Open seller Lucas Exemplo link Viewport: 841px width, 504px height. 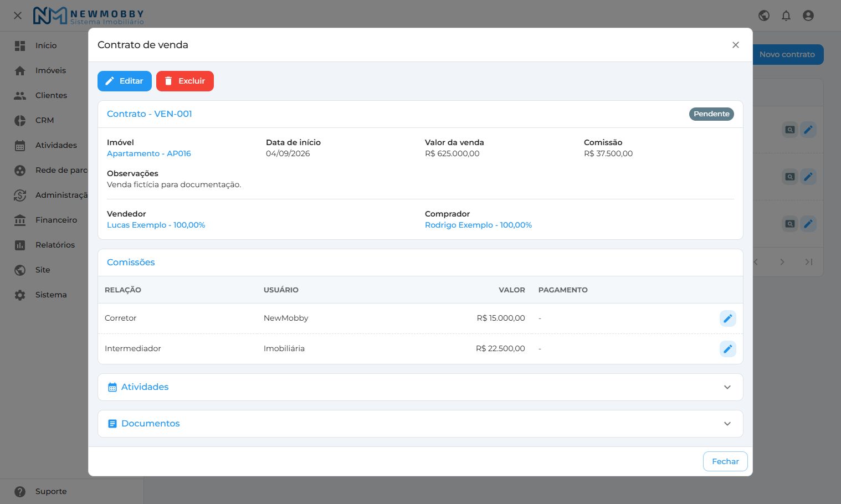(156, 225)
